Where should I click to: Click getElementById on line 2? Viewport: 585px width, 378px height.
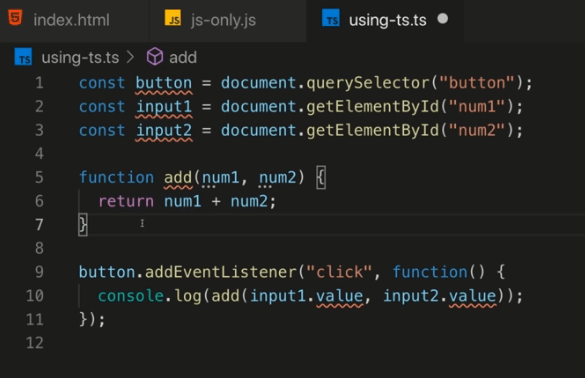coord(373,107)
